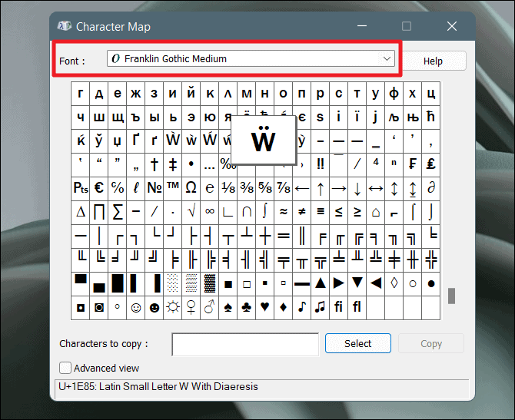Pick the double dagger ‡ character
The height and width of the screenshot is (420, 515).
pos(173,164)
